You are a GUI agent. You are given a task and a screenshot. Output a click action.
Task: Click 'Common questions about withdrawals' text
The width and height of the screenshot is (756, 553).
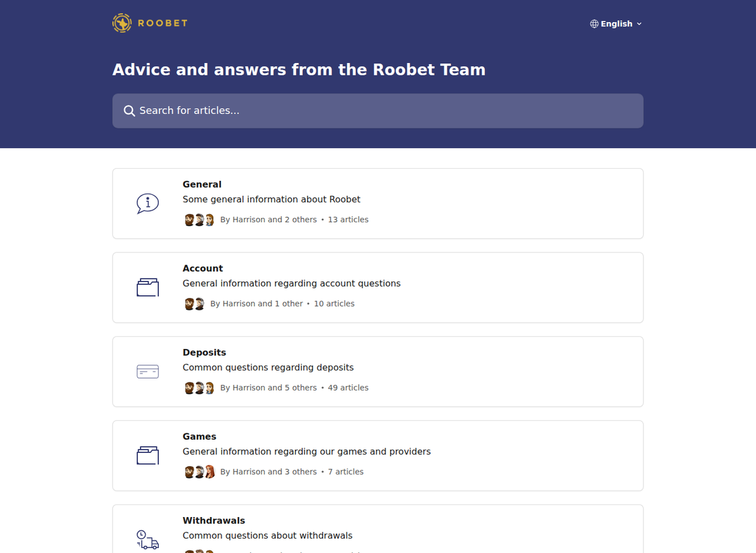tap(268, 536)
